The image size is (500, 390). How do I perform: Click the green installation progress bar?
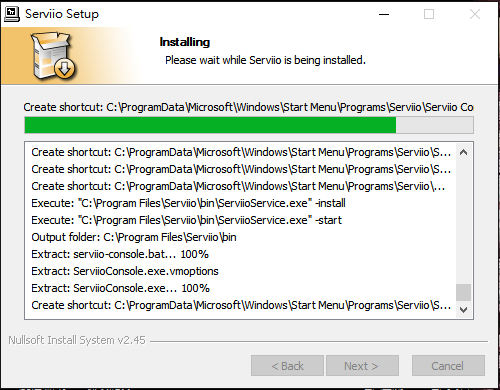coord(249,125)
